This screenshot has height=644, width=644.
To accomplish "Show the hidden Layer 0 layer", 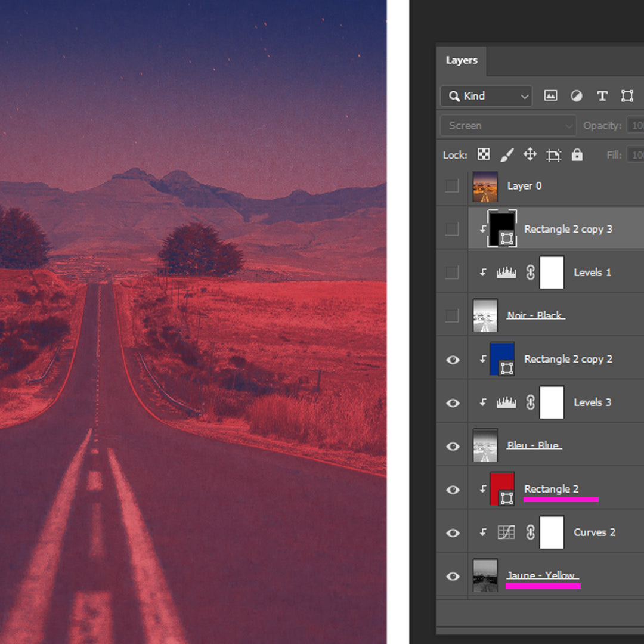I will [452, 186].
